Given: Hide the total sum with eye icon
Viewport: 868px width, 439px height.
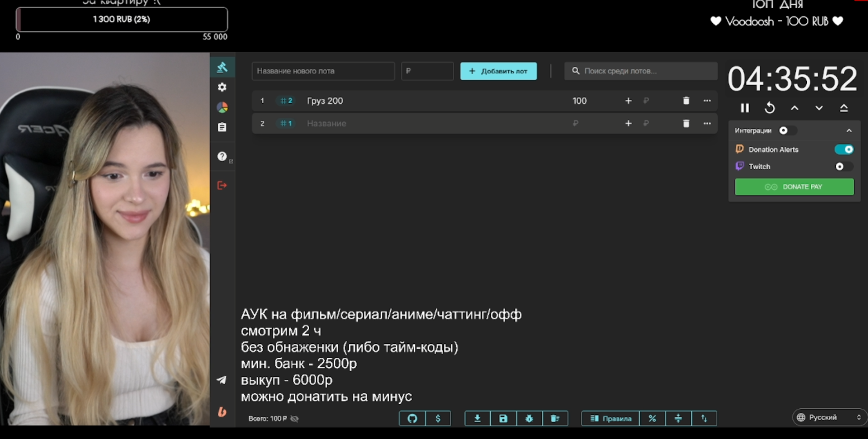Looking at the screenshot, I should coord(295,418).
